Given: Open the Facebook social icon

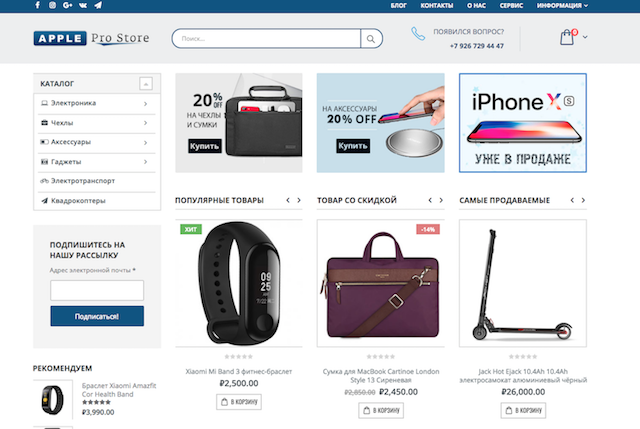Looking at the screenshot, I should click(38, 5).
